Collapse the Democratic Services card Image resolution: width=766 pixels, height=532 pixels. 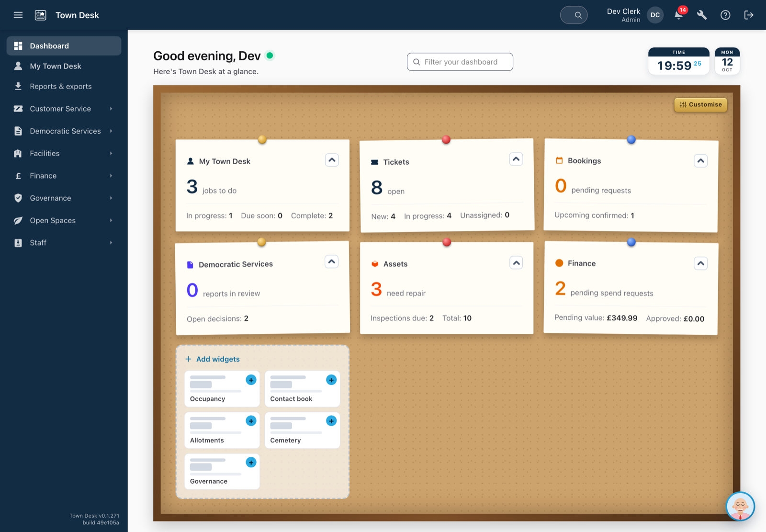pos(332,262)
